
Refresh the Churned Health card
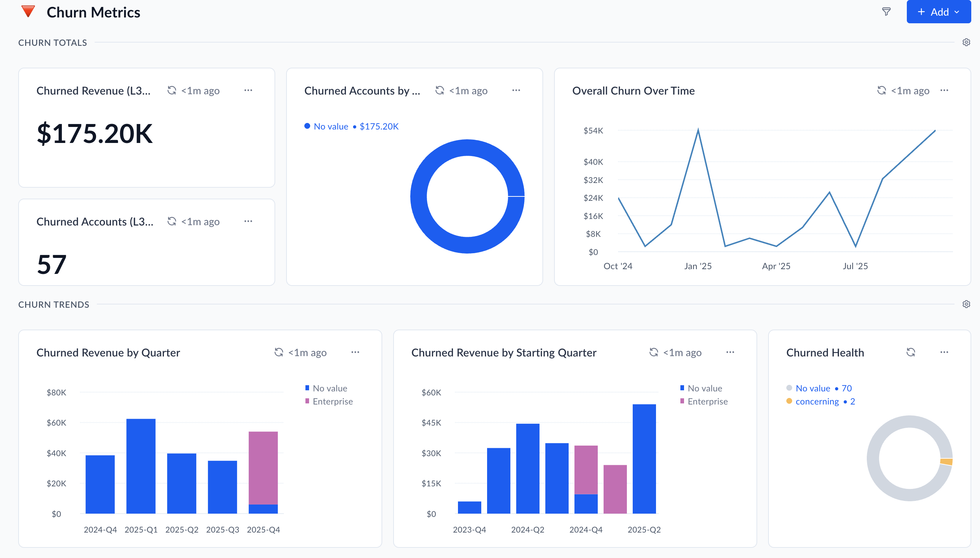(910, 352)
